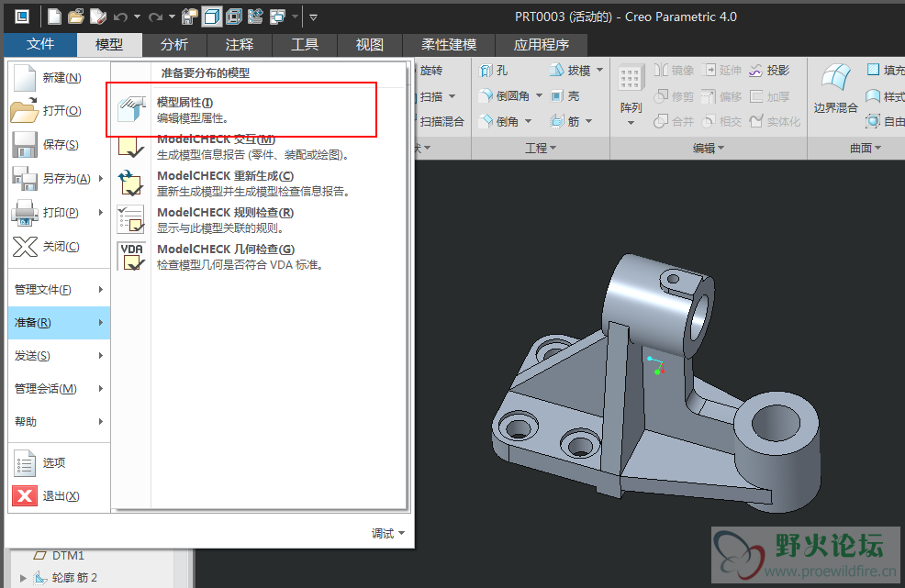Click 退出(X) to exit Creo
Viewport: 905px width, 588px height.
59,495
